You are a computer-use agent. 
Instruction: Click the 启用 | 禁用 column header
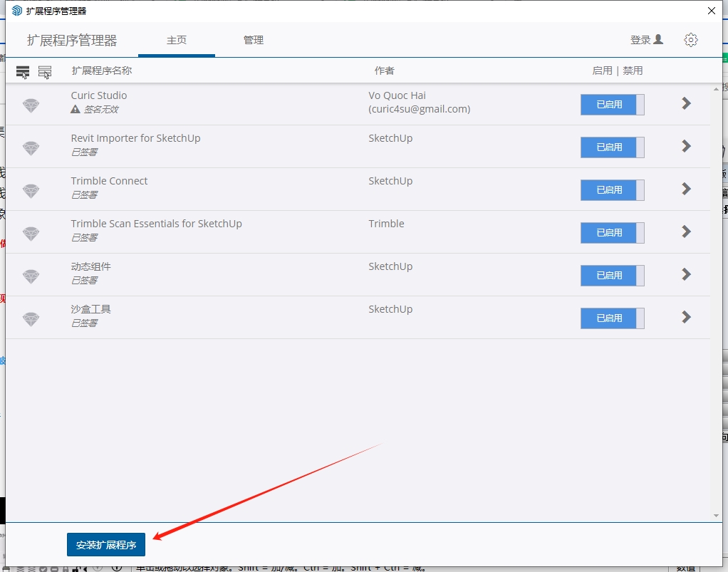(x=618, y=71)
